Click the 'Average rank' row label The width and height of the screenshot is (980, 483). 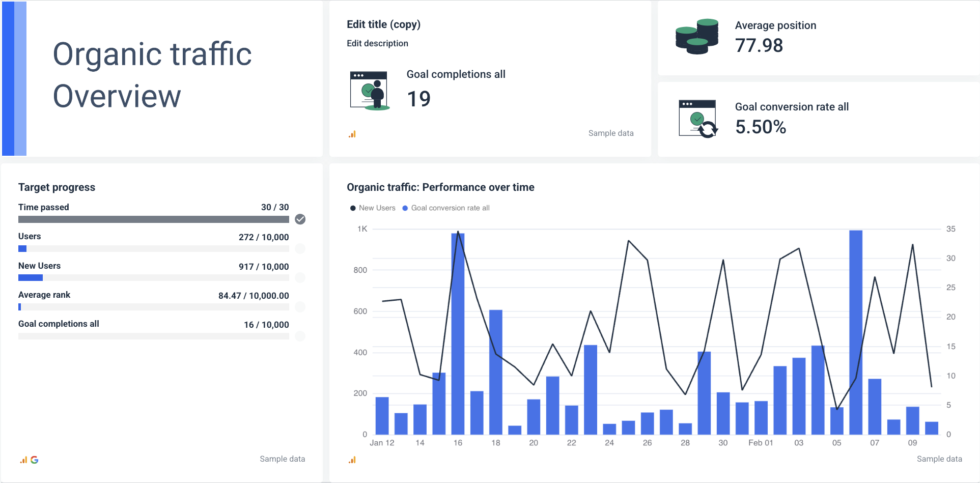point(44,295)
